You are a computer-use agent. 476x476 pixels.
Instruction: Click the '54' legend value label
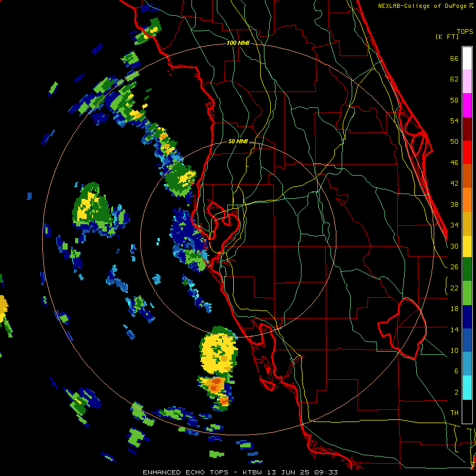point(454,121)
